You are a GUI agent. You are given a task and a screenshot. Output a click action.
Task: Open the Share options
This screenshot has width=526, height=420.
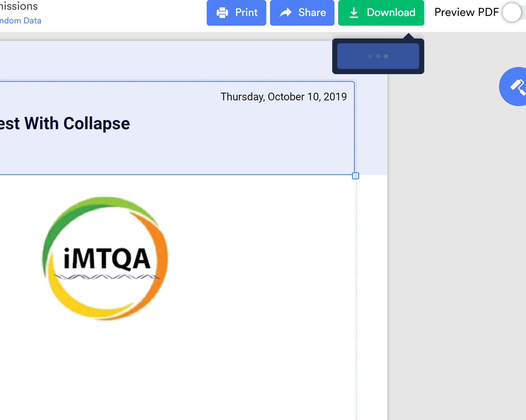[302, 13]
